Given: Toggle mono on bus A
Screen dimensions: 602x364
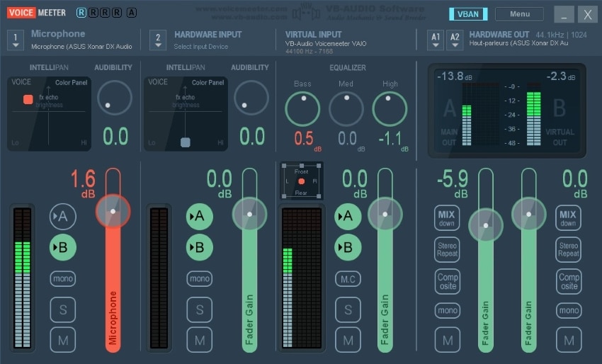Looking at the screenshot, I should click(448, 310).
